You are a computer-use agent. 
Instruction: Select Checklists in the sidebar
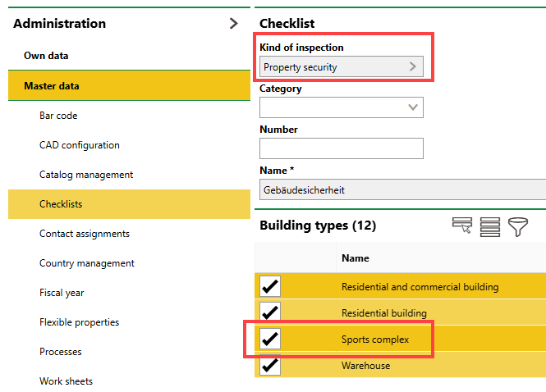[x=61, y=204]
